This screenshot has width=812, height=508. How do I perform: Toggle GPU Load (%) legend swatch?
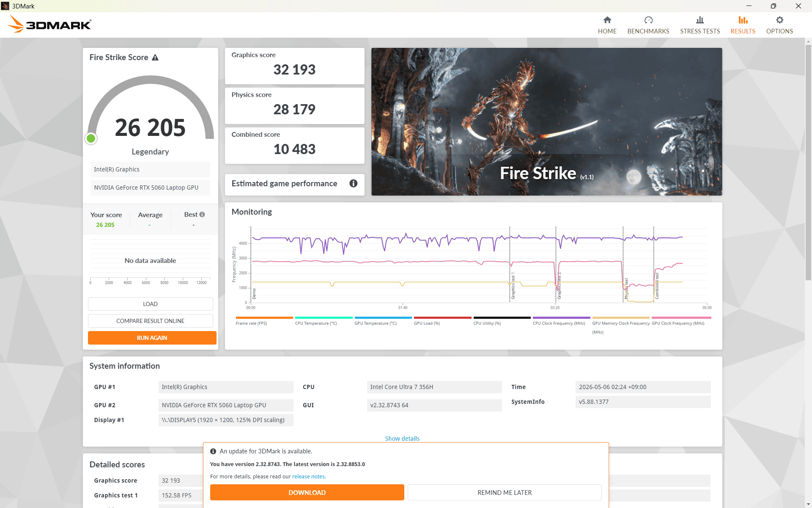click(443, 317)
